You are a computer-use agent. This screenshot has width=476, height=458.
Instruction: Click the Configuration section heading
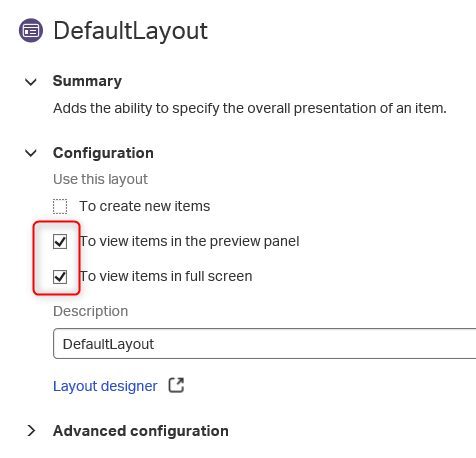coord(103,153)
